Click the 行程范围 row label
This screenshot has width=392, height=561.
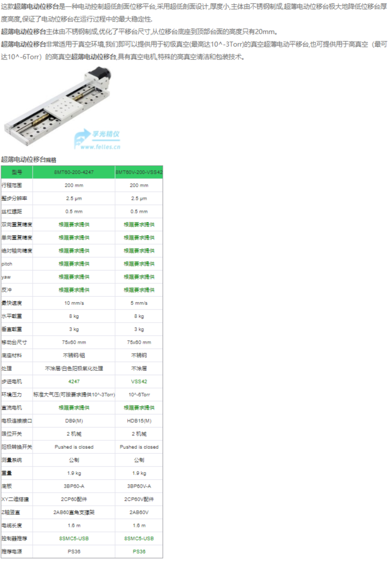point(12,185)
